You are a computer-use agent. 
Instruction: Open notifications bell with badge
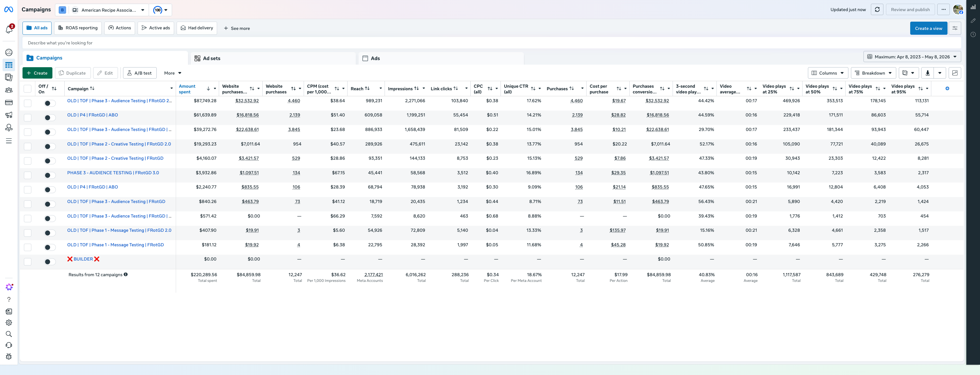tap(9, 29)
